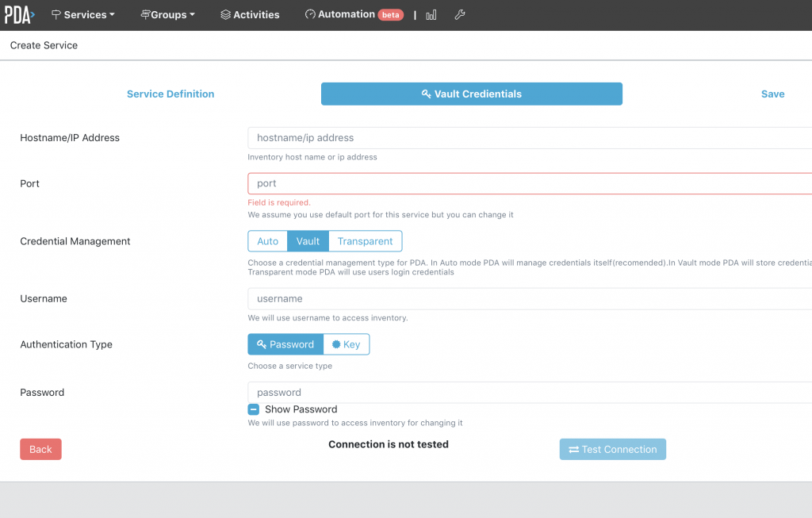Click 'Connection is not tested' status text

point(389,444)
